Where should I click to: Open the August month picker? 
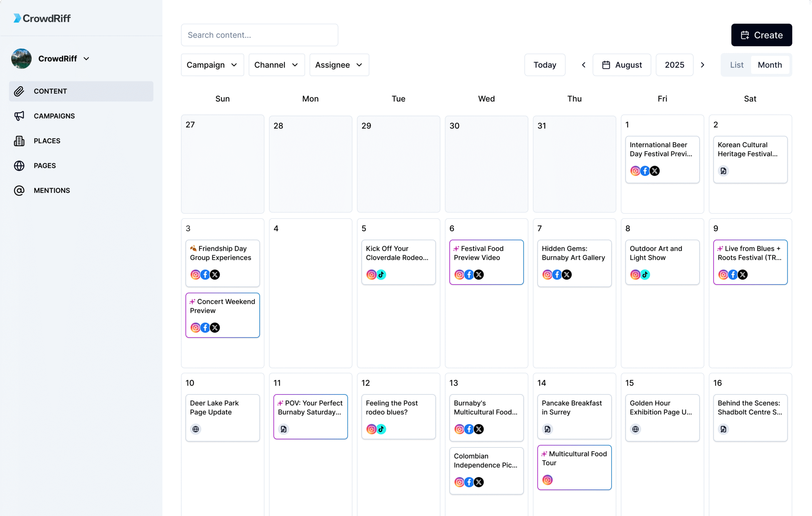pos(621,64)
